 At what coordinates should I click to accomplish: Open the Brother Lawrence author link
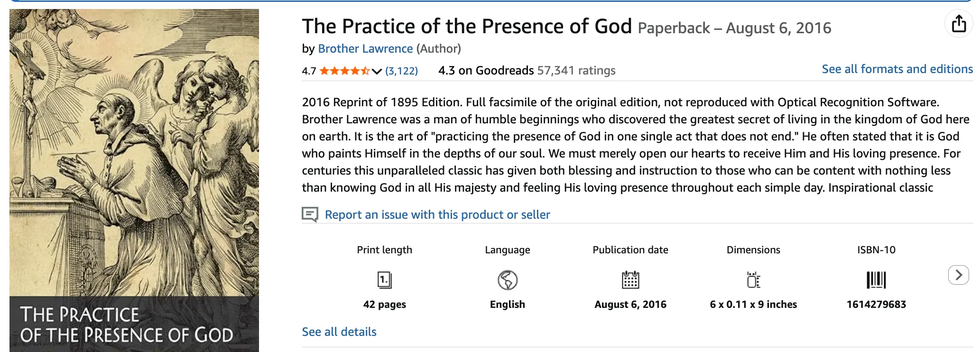click(365, 48)
